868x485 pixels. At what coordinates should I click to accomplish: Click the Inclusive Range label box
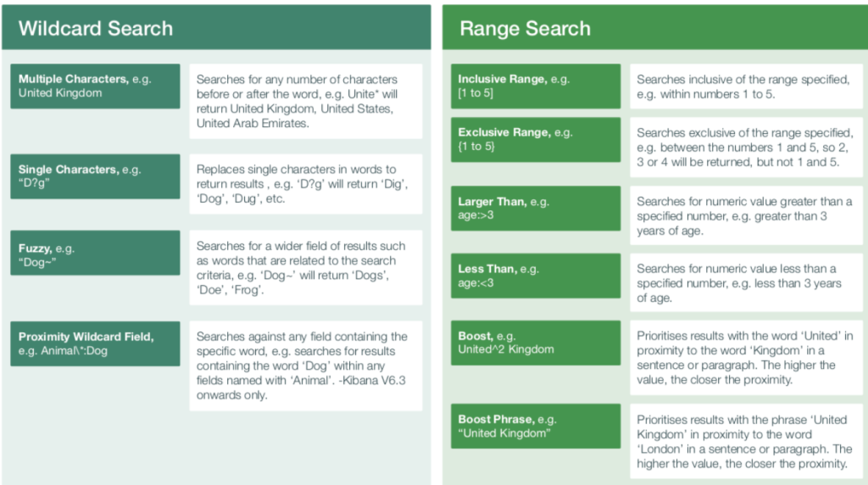[535, 86]
